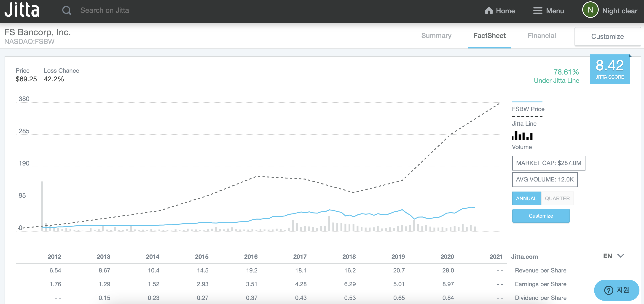
Task: Click the Home house icon
Action: click(488, 11)
